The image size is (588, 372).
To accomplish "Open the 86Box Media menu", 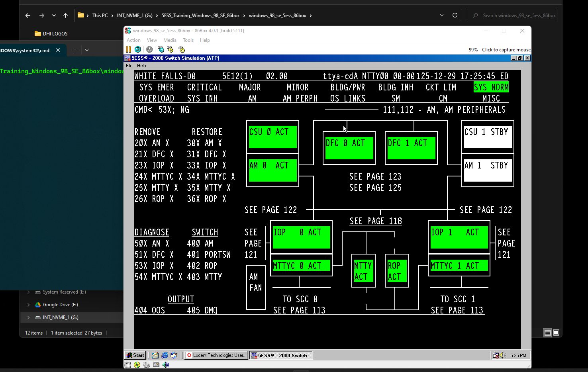I will 170,40.
